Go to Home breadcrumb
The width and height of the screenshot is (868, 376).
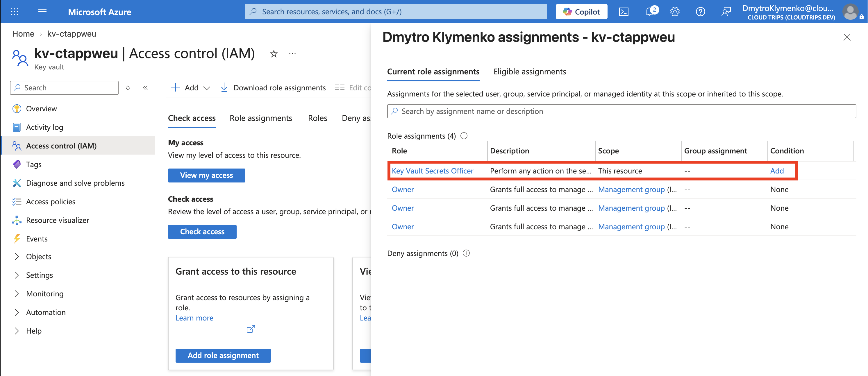click(23, 34)
